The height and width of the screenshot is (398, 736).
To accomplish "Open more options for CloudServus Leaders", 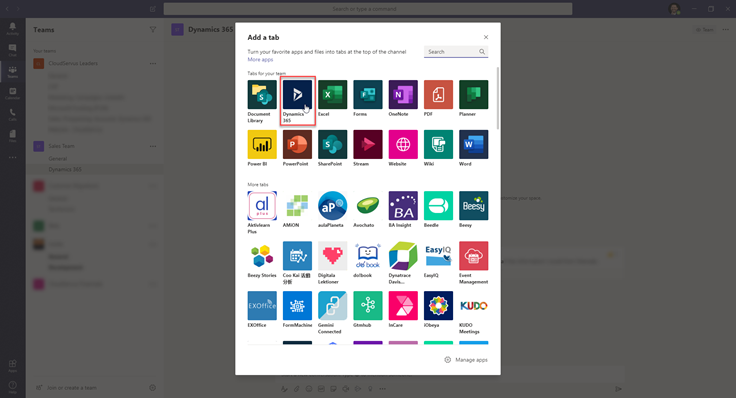I will click(x=153, y=63).
